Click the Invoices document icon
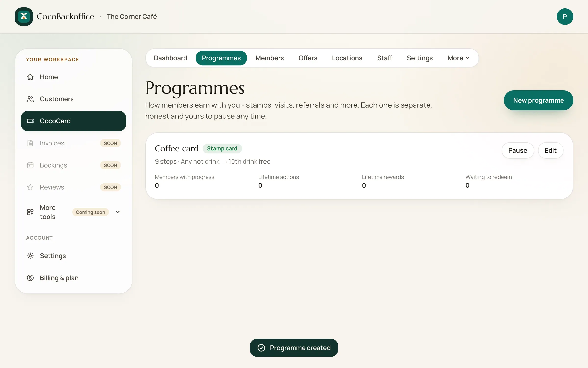The height and width of the screenshot is (368, 588). 30,143
